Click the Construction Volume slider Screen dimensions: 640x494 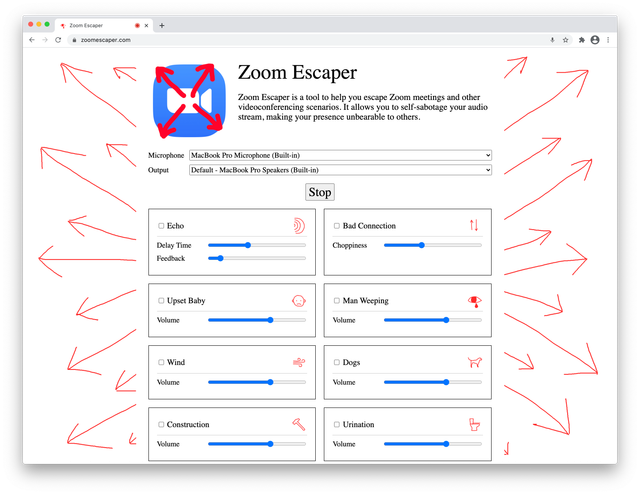[257, 444]
